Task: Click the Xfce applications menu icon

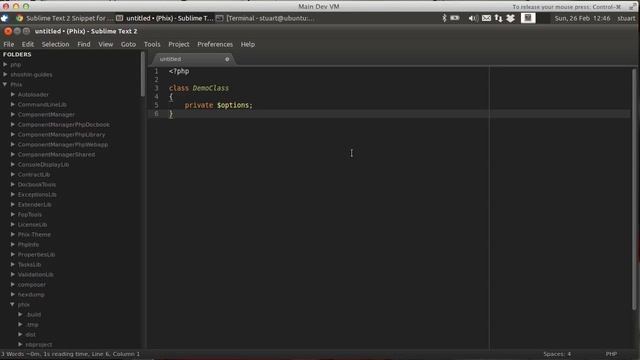Action: tap(4, 18)
